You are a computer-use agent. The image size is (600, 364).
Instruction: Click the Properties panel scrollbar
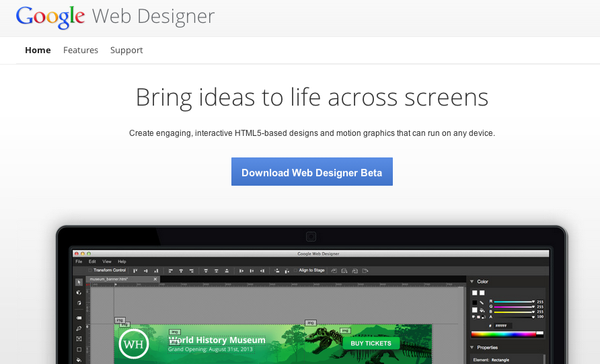[544, 359]
